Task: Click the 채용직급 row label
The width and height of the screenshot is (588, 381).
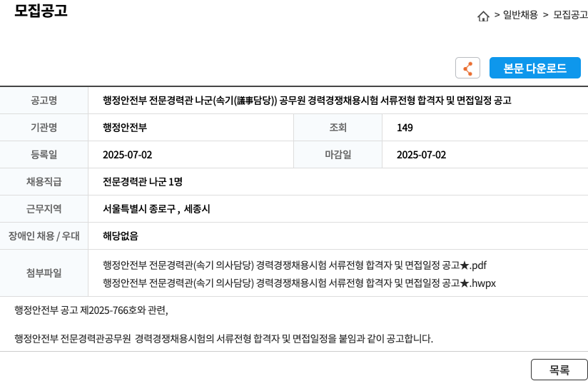Action: tap(44, 182)
